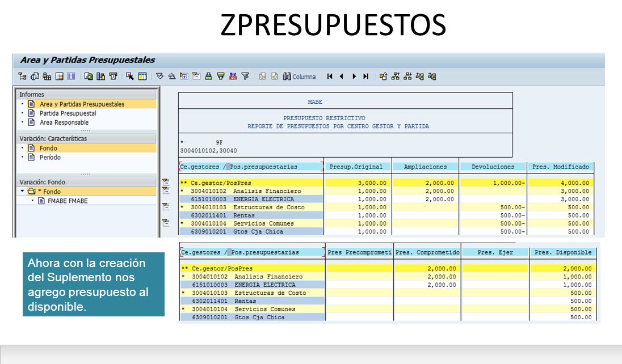The width and height of the screenshot is (622, 364).
Task: Click the Pres. Ejer column header
Action: [495, 252]
